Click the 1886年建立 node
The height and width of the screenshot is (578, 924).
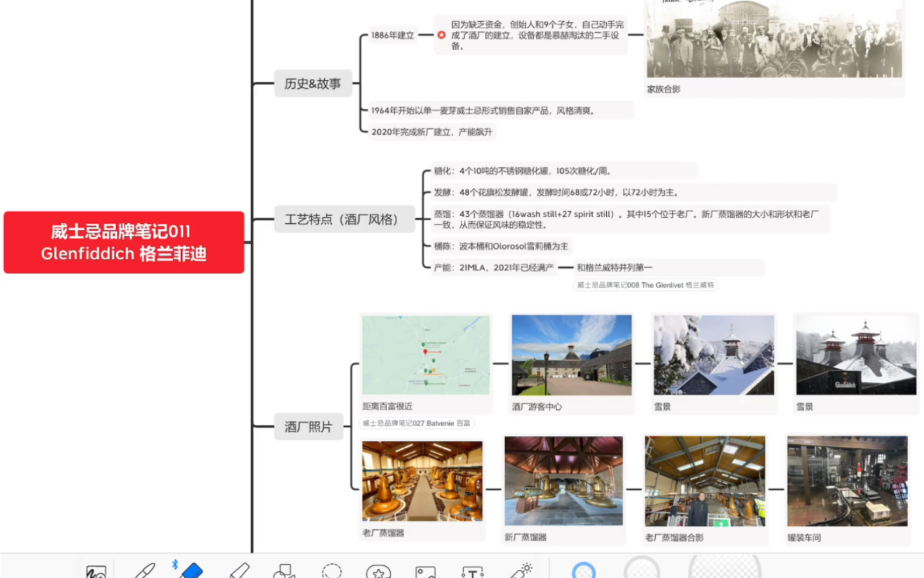(x=392, y=35)
